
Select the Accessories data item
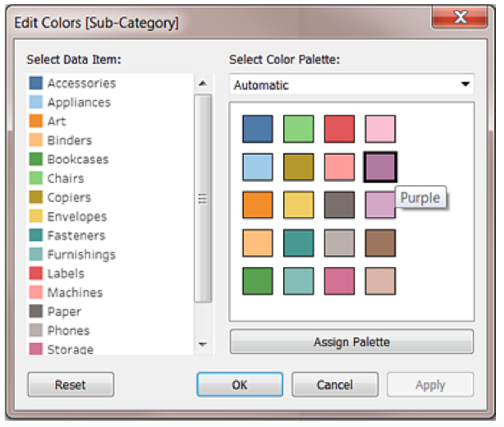coord(81,83)
